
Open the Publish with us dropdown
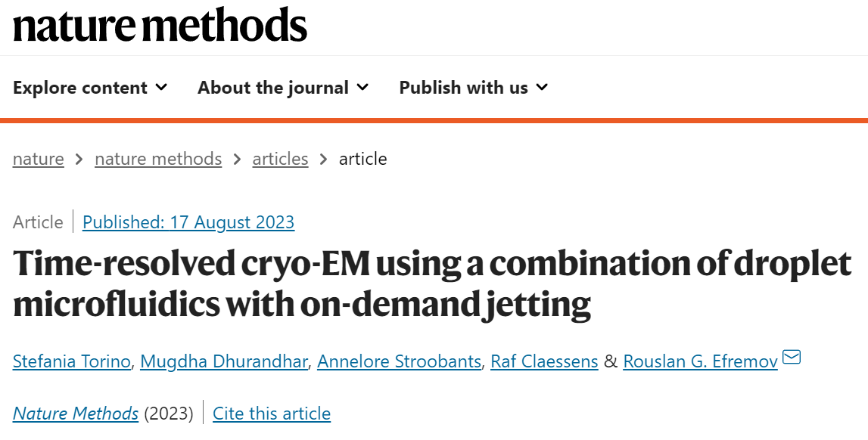473,88
